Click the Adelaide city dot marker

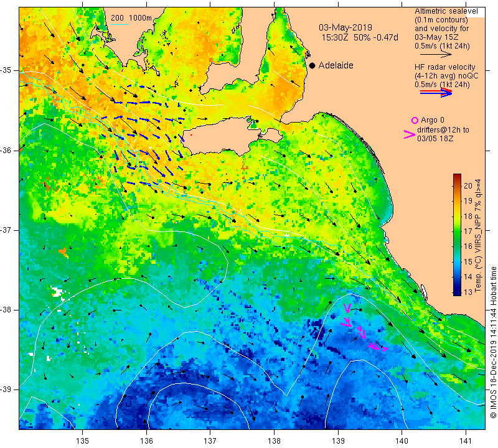pos(312,65)
